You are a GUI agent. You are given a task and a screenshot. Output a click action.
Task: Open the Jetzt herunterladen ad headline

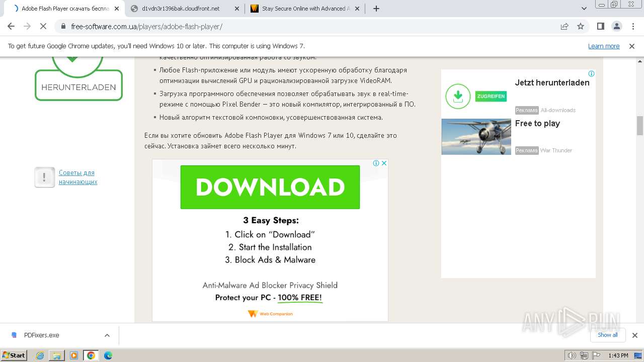(x=552, y=82)
